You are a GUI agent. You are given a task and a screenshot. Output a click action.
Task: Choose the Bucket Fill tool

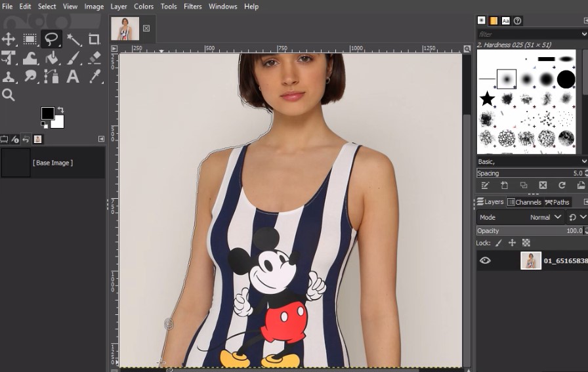pyautogui.click(x=52, y=58)
